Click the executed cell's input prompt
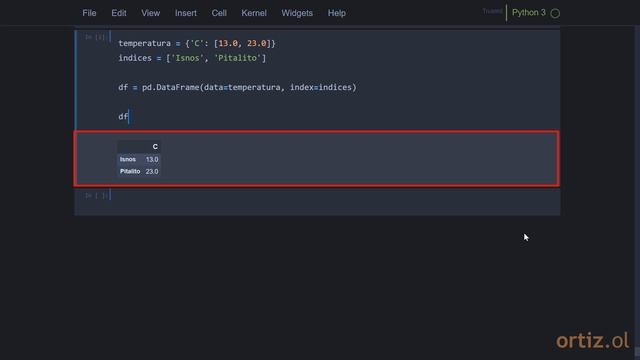This screenshot has height=360, width=640. [x=97, y=37]
